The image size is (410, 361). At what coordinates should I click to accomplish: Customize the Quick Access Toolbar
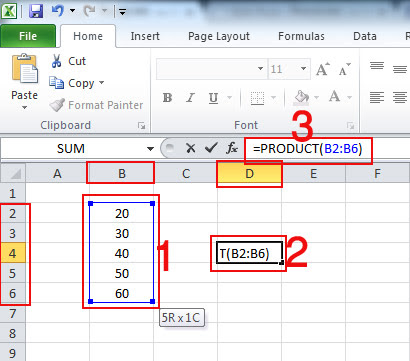click(x=122, y=12)
